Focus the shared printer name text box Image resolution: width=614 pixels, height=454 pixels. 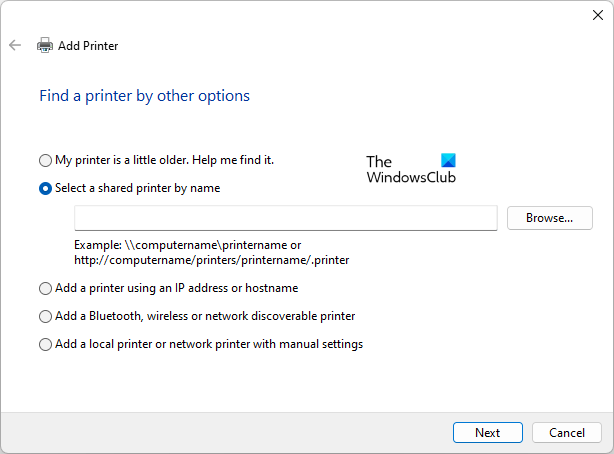coord(285,218)
